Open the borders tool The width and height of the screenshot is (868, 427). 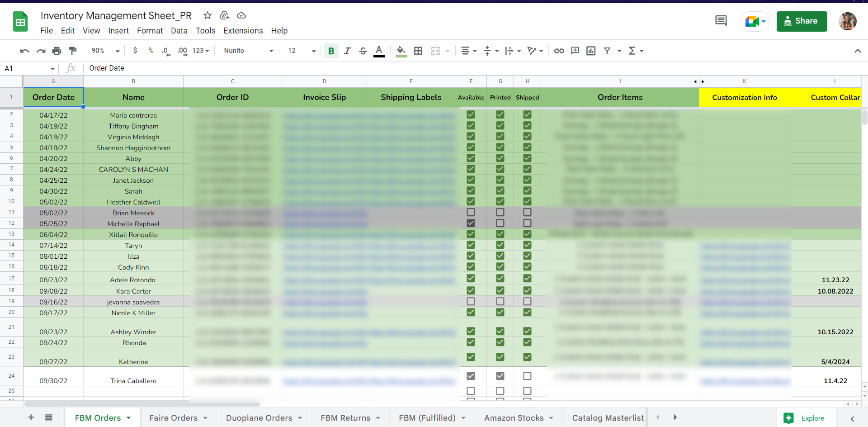point(418,51)
